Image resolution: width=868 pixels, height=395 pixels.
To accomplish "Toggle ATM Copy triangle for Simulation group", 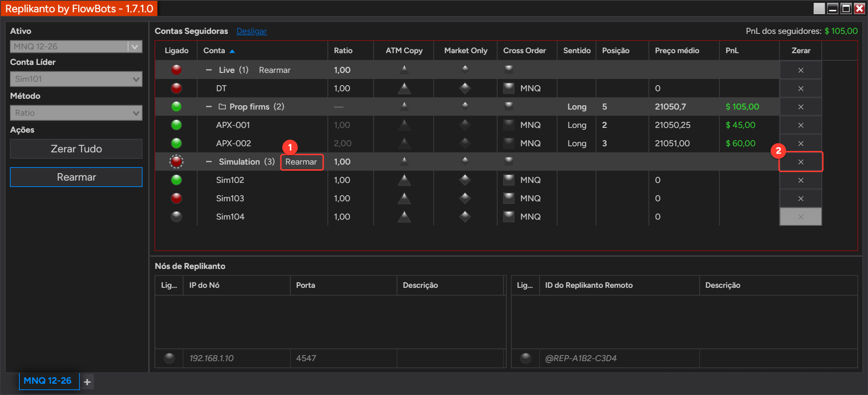I will [404, 161].
